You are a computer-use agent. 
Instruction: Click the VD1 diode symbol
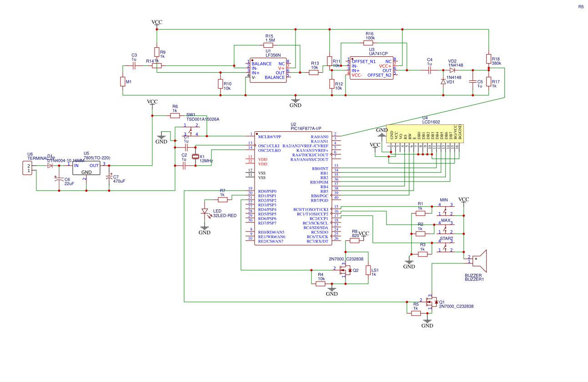(x=443, y=82)
